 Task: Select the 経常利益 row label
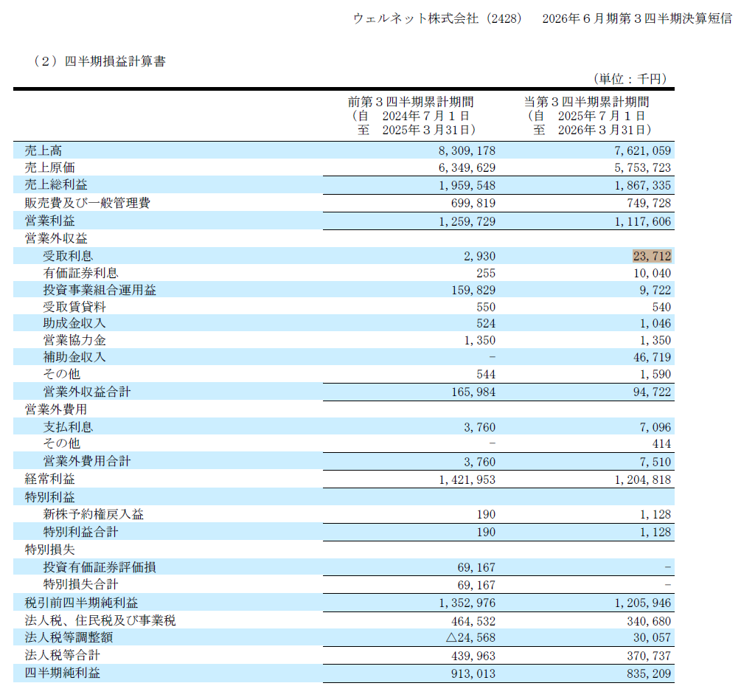point(49,479)
